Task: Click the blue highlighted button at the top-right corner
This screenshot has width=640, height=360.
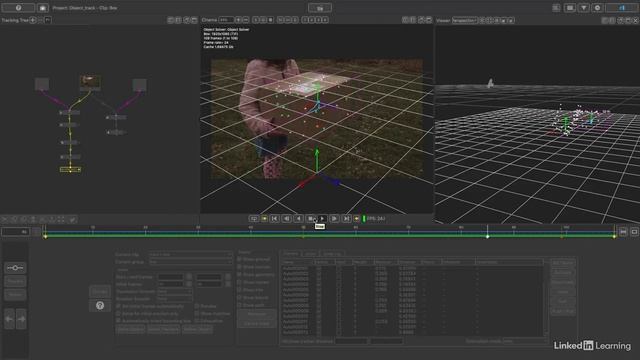Action: click(x=621, y=8)
